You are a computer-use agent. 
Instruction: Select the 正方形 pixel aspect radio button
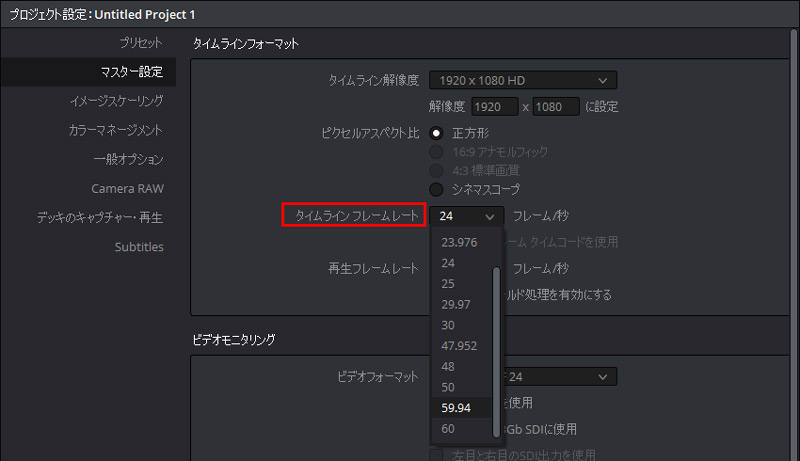[436, 134]
